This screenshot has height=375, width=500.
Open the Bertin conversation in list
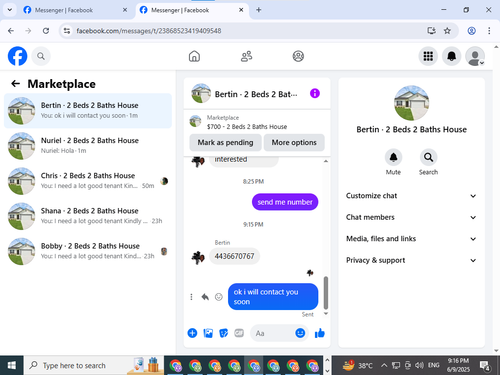point(88,111)
